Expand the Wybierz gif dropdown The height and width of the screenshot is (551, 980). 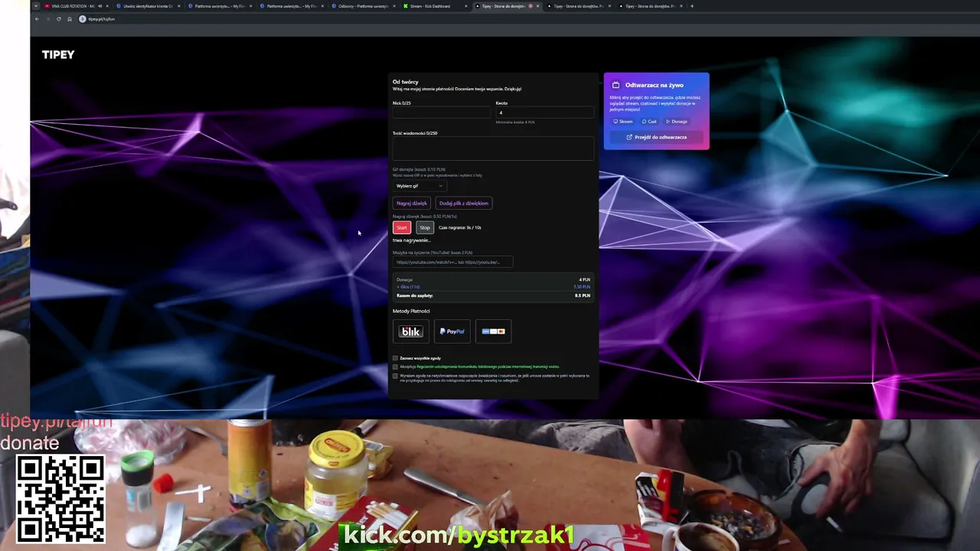click(x=420, y=186)
